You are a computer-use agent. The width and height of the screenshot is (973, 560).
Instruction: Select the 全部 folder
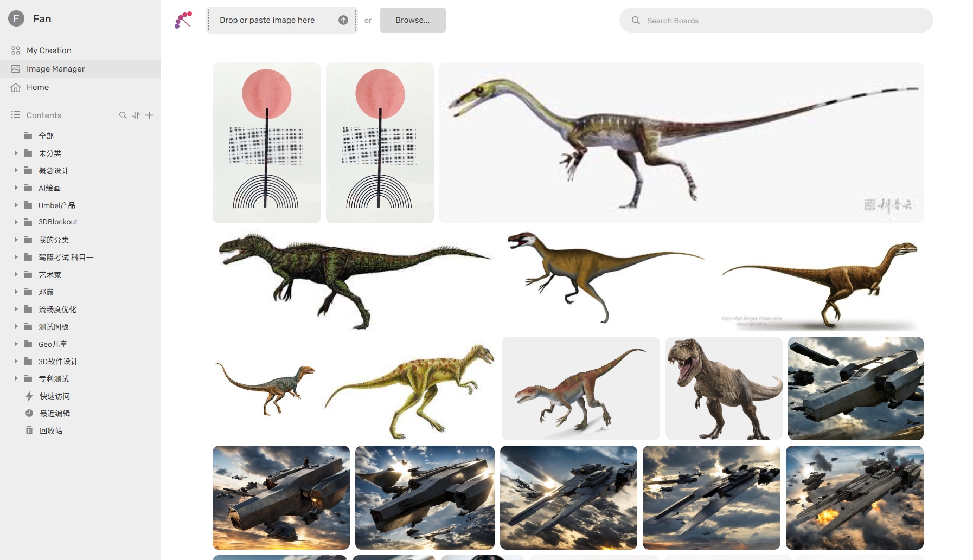46,136
